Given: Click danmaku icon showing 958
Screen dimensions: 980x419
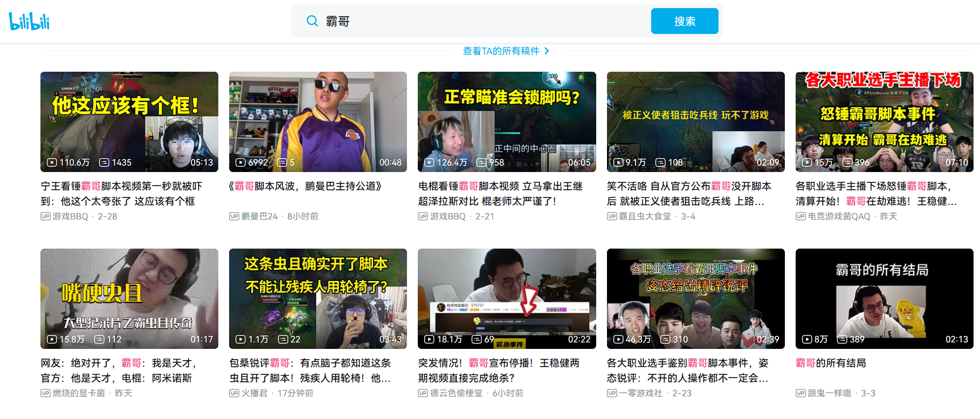Looking at the screenshot, I should click(481, 162).
